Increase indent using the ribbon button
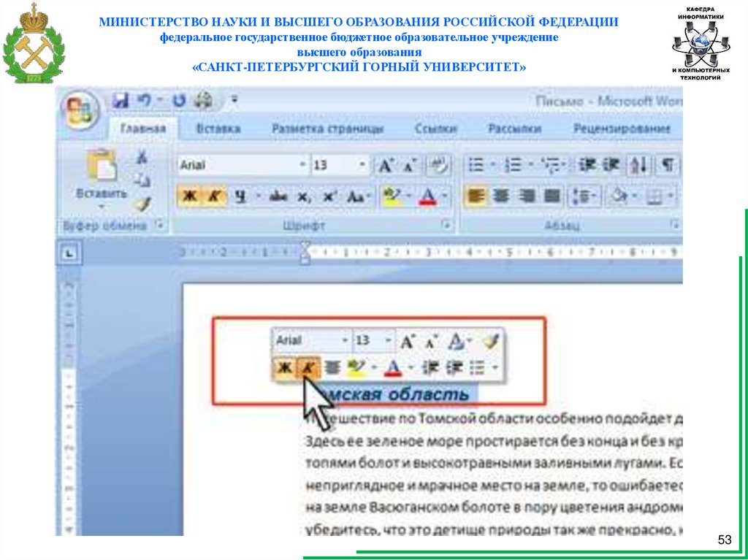Image resolution: width=748 pixels, height=560 pixels. pos(611,166)
